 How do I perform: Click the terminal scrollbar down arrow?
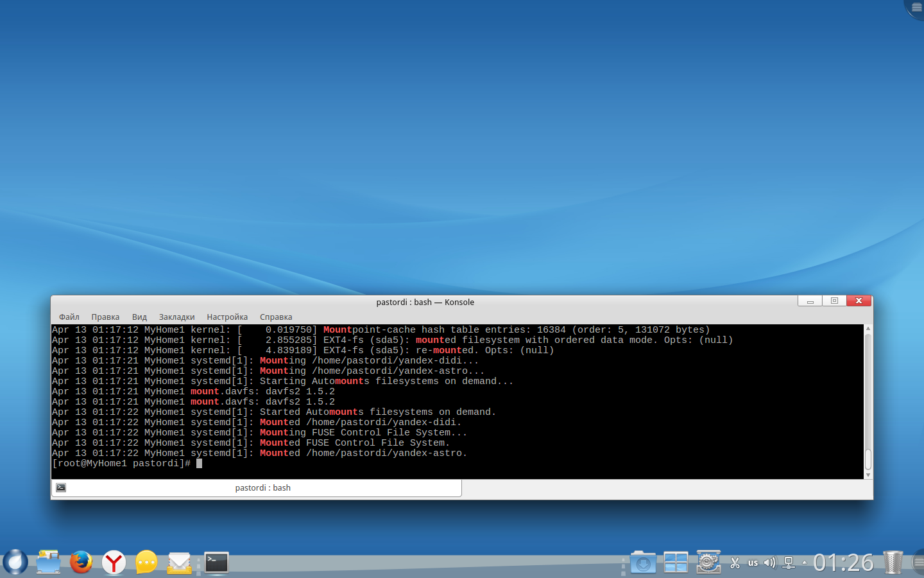[x=868, y=475]
